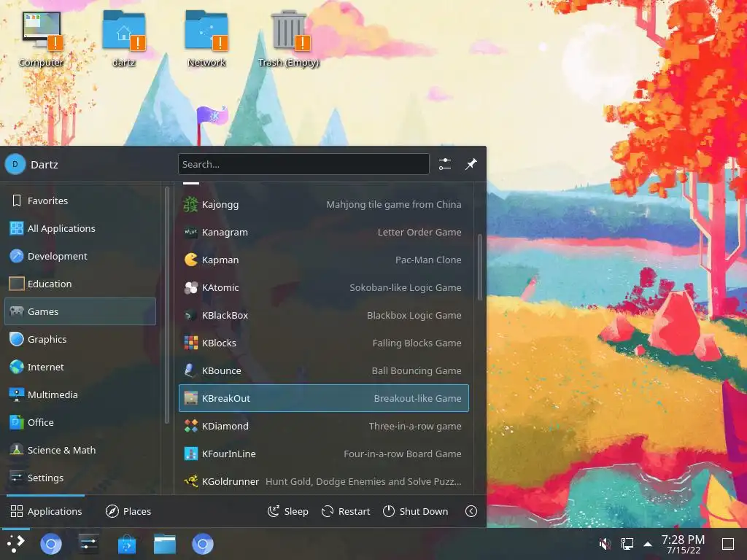Select the Graphics category
This screenshot has height=560, width=747.
click(x=80, y=339)
